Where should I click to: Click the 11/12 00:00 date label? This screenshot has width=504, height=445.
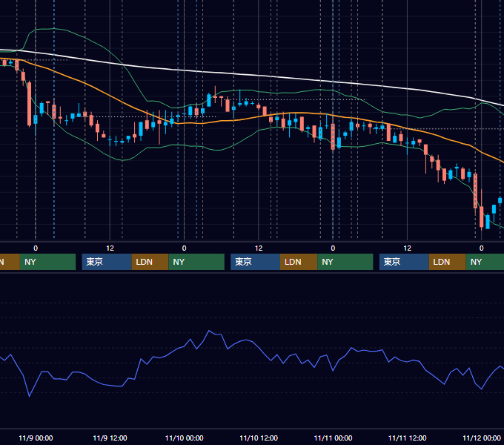tap(482, 438)
